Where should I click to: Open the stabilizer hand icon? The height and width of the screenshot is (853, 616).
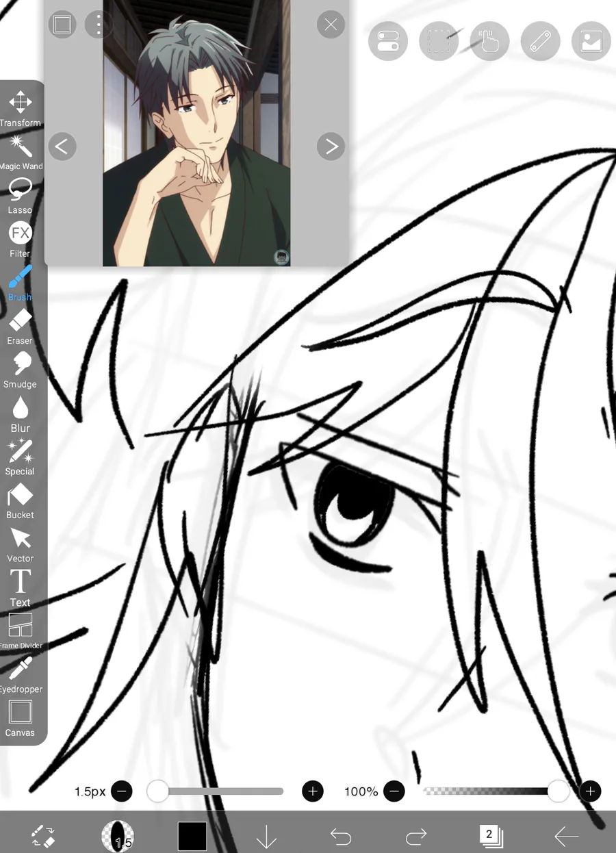(x=489, y=41)
